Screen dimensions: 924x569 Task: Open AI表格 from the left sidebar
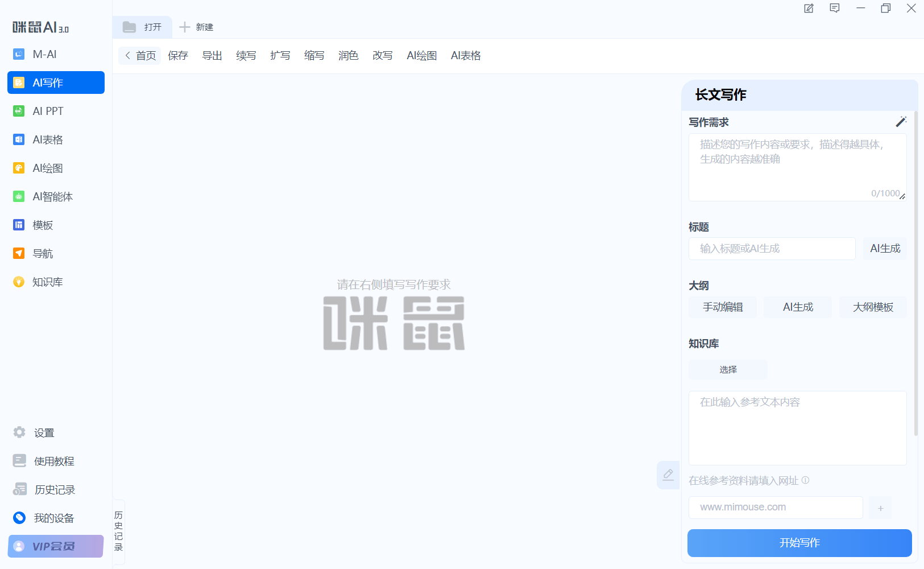coord(19,139)
